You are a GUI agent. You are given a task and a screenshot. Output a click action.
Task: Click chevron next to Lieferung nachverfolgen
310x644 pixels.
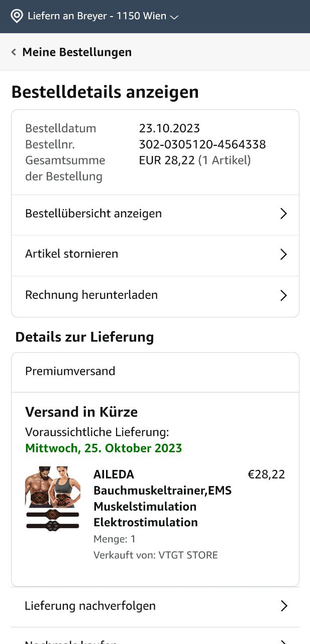click(x=284, y=606)
